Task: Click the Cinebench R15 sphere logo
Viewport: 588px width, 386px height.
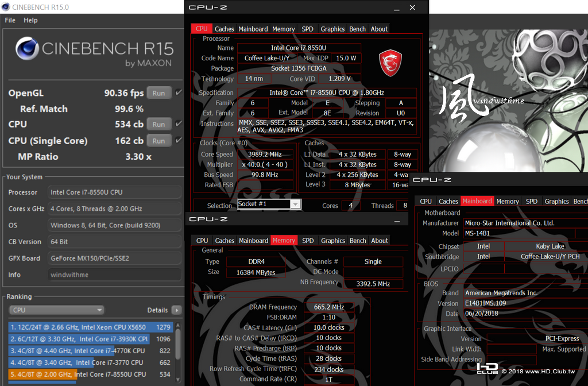Action: [x=27, y=48]
